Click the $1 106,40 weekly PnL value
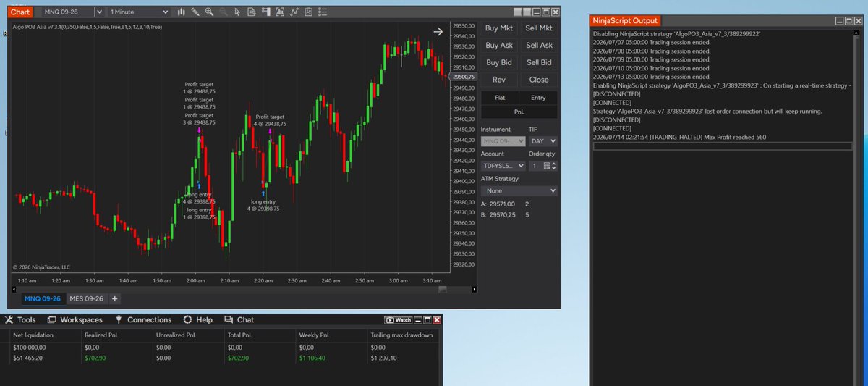Viewport: 868px width, 386px height. click(x=314, y=358)
